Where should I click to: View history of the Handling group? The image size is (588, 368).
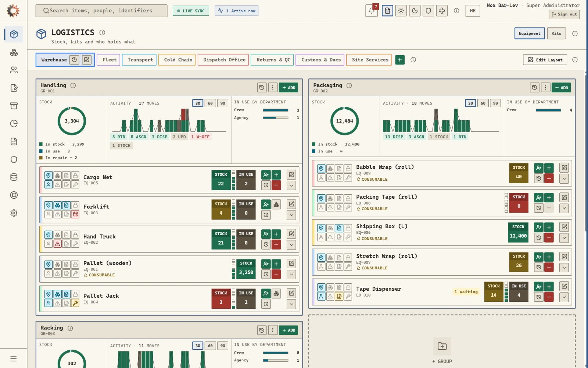tap(262, 88)
